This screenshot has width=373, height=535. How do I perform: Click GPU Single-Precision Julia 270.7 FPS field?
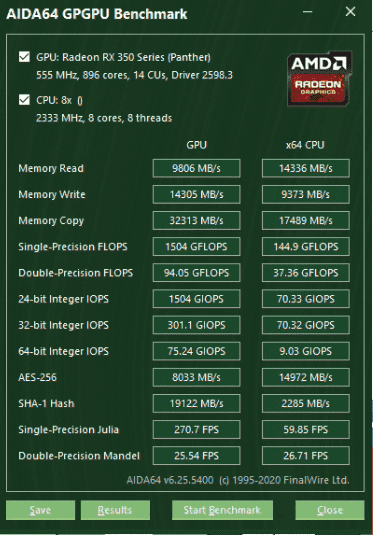tap(197, 430)
